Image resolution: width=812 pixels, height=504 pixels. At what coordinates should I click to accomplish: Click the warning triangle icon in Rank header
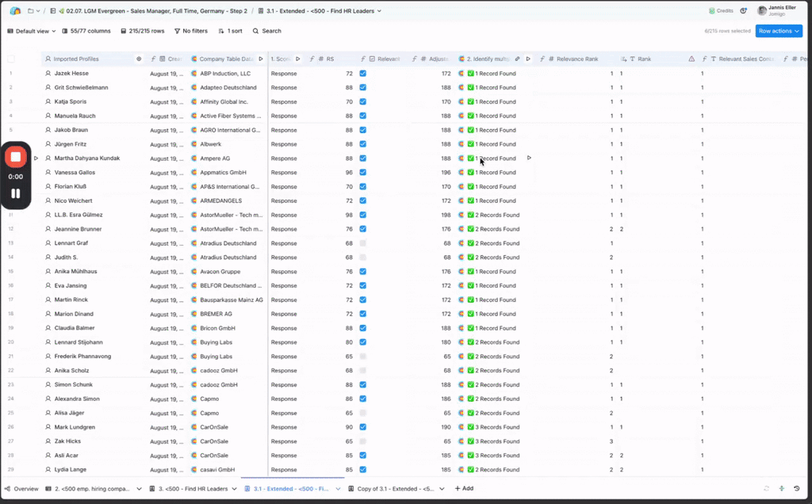[691, 59]
